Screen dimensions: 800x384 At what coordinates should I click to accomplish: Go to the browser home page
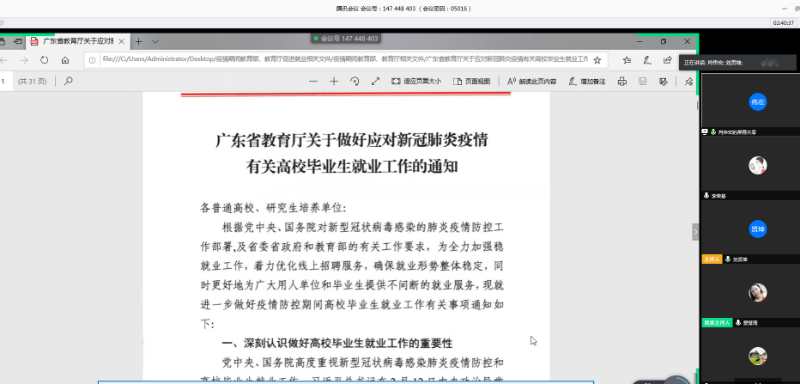[65, 60]
